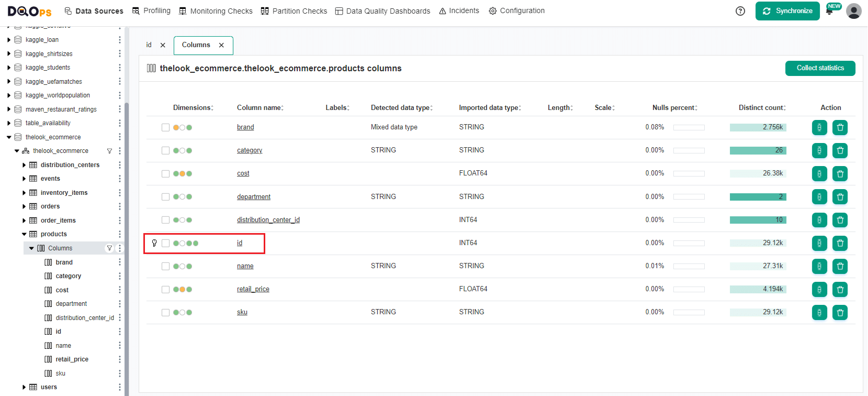This screenshot has width=868, height=396.
Task: Check the id row checkbox
Action: [165, 243]
